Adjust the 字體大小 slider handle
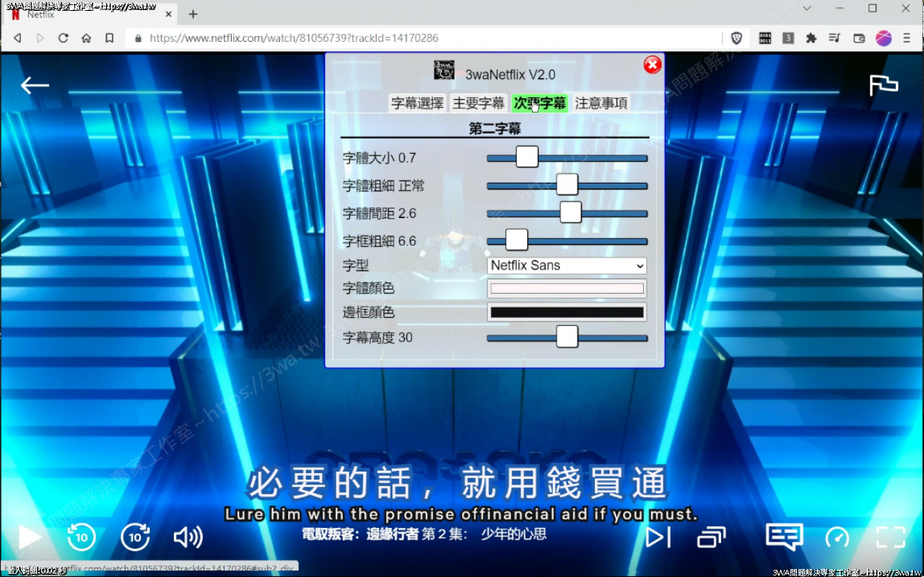This screenshot has width=924, height=577. (x=526, y=157)
